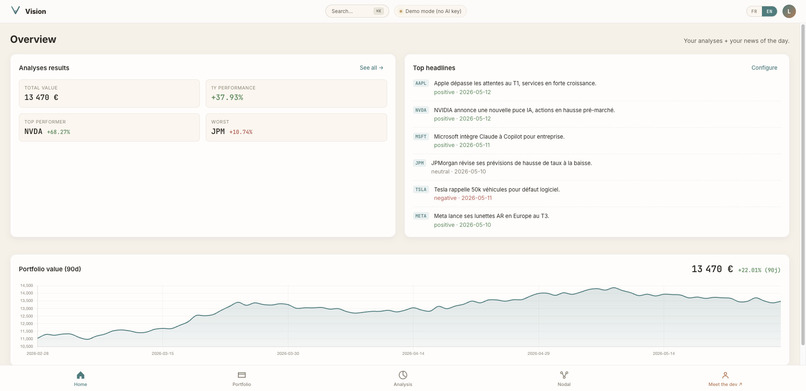Click the Search input field
The height and width of the screenshot is (391, 806).
click(x=357, y=11)
